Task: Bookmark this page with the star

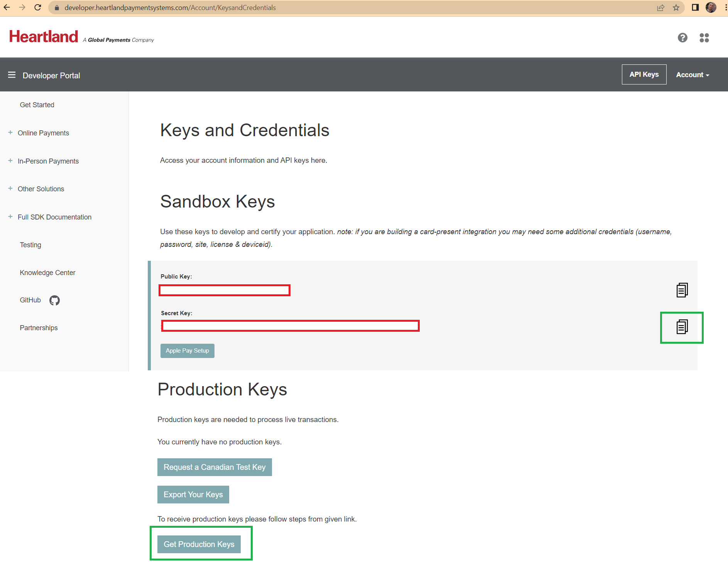Action: pos(676,8)
